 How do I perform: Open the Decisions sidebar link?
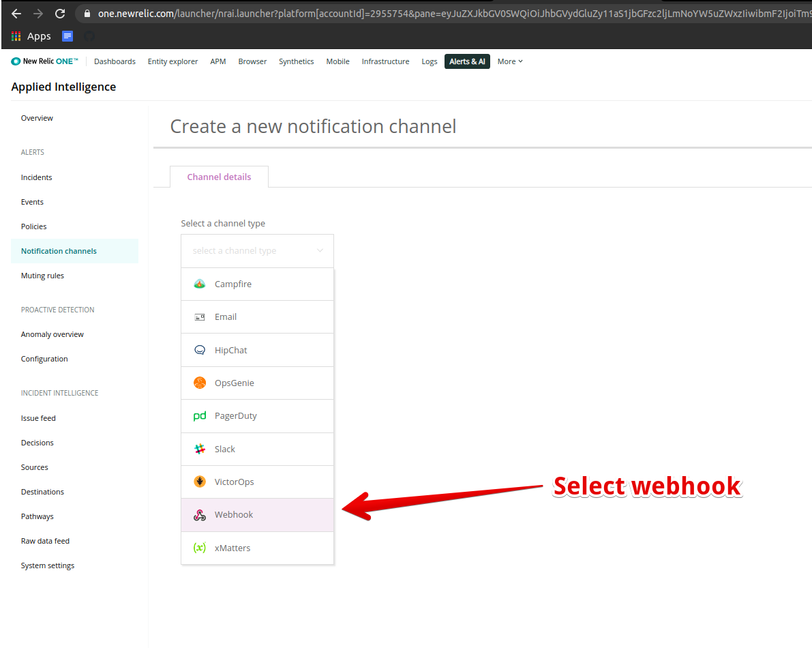(x=37, y=443)
